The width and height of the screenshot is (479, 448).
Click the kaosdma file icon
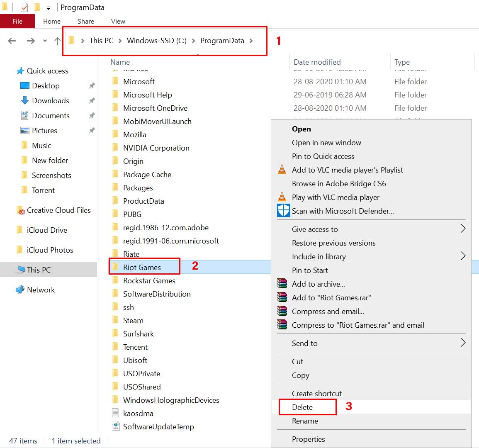pyautogui.click(x=115, y=413)
